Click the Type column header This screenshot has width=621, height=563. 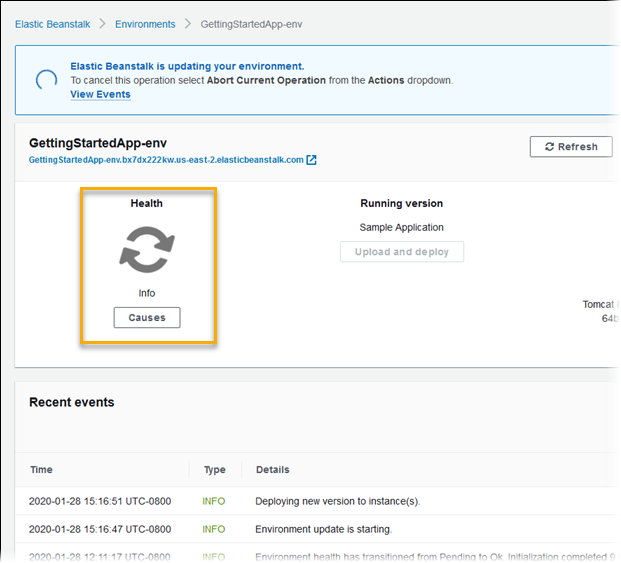[214, 469]
